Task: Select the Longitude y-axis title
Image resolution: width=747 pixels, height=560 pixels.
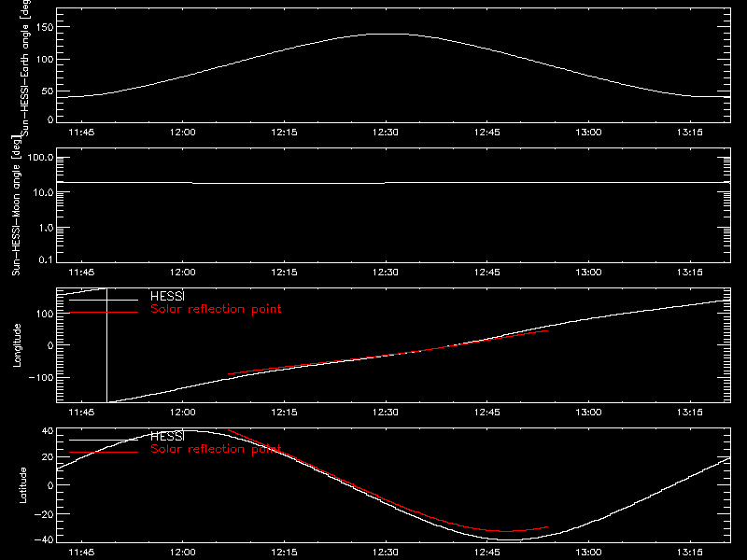Action: [17, 345]
